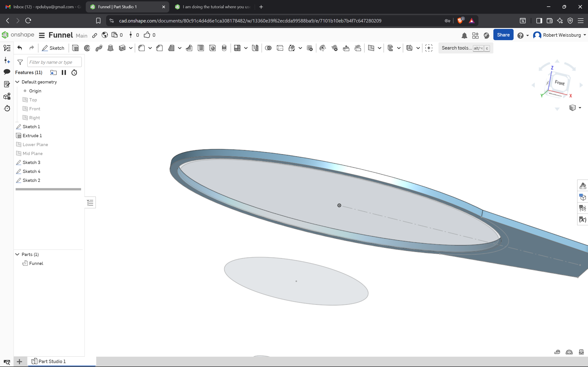Select Sketch 3 in the feature list
The image size is (588, 367).
point(31,162)
